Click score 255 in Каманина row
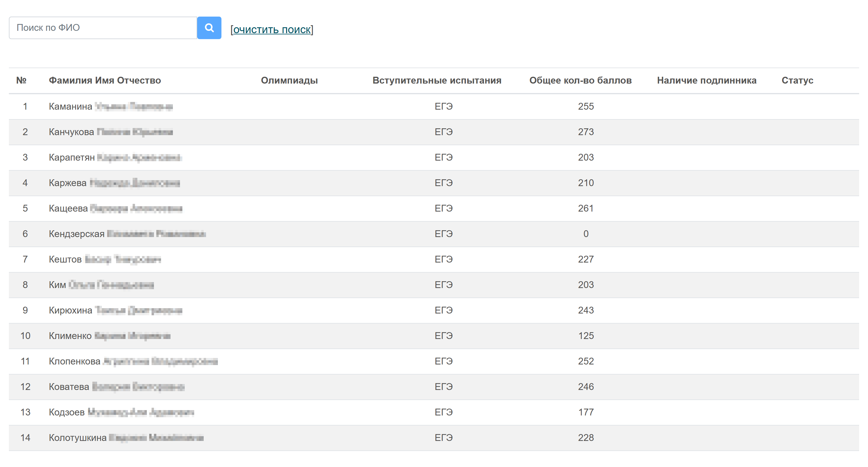This screenshot has height=467, width=868. tap(586, 107)
